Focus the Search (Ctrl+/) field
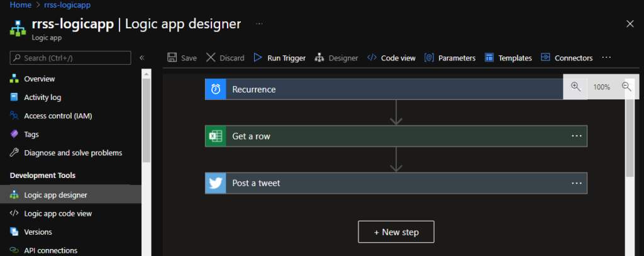The image size is (644, 256). point(70,58)
